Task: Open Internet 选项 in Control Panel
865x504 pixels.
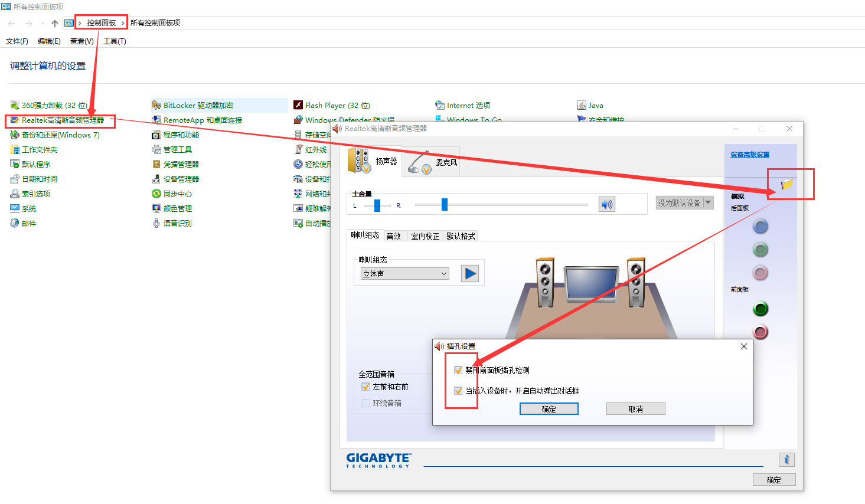Action: pos(463,106)
